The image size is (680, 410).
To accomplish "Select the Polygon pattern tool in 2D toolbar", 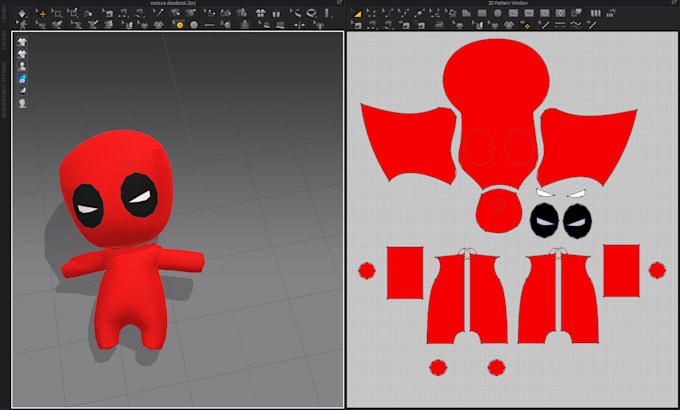I will pos(466,13).
